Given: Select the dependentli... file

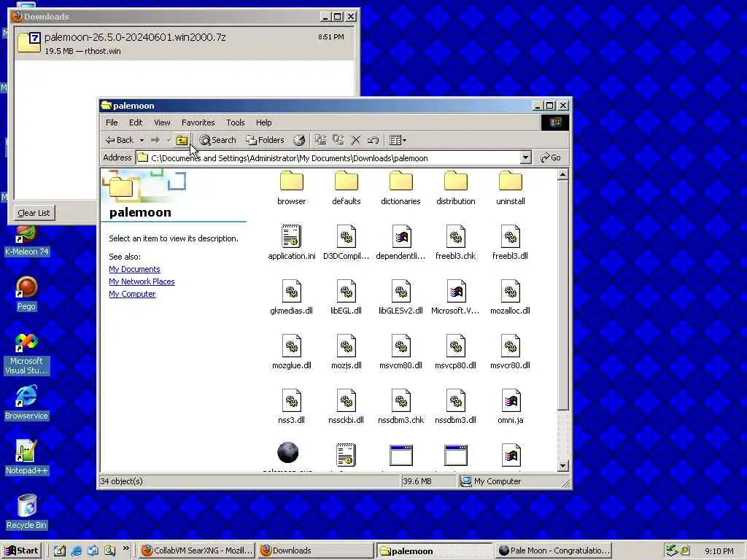Looking at the screenshot, I should click(400, 243).
